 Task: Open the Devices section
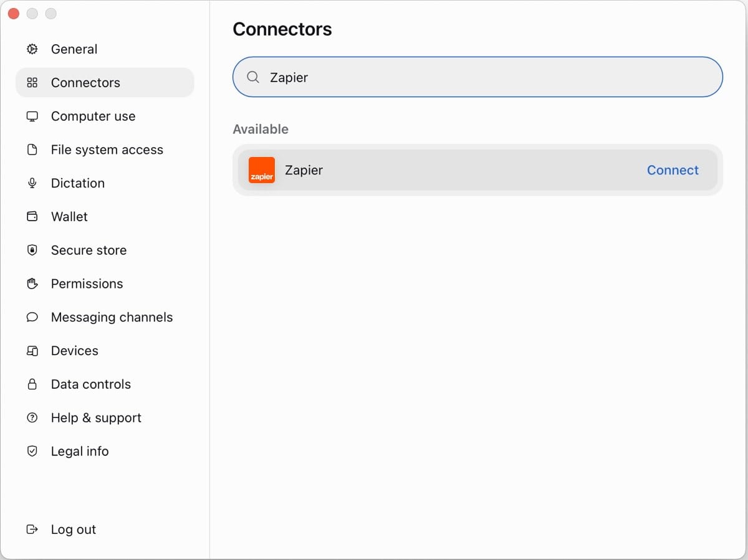tap(105, 351)
